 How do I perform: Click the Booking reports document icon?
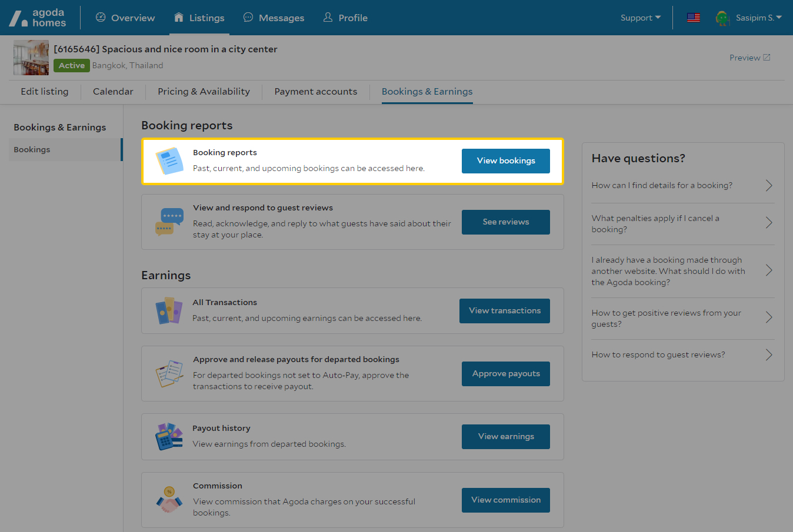click(x=169, y=160)
